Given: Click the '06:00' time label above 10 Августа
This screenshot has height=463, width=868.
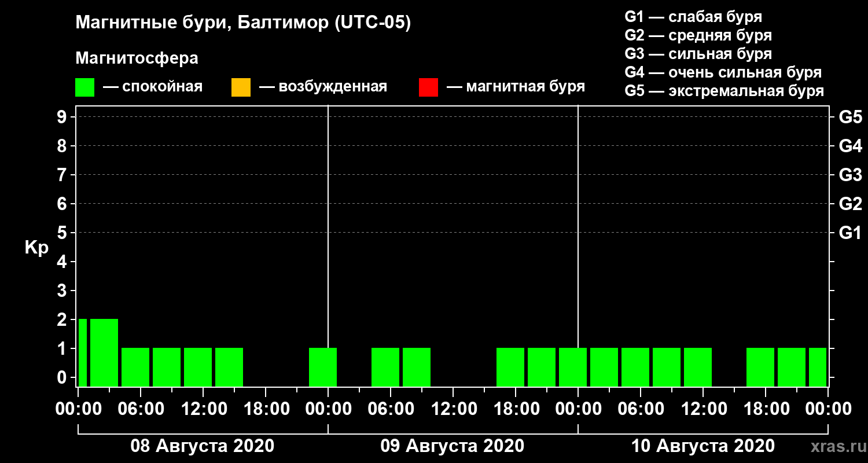Looking at the screenshot, I should [641, 409].
